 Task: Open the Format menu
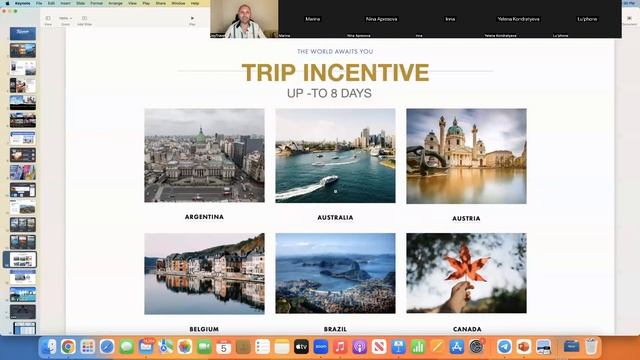(97, 3)
